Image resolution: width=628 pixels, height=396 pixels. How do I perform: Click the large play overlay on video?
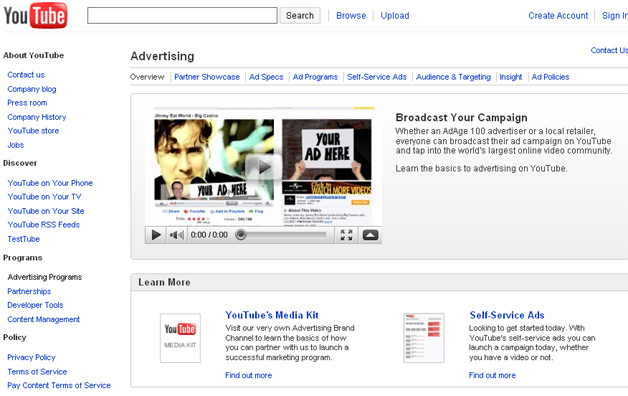pyautogui.click(x=263, y=167)
